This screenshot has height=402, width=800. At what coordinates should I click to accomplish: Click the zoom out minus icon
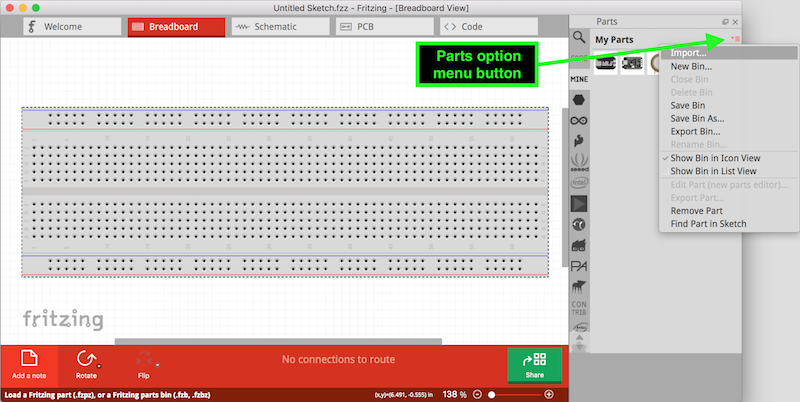point(477,394)
